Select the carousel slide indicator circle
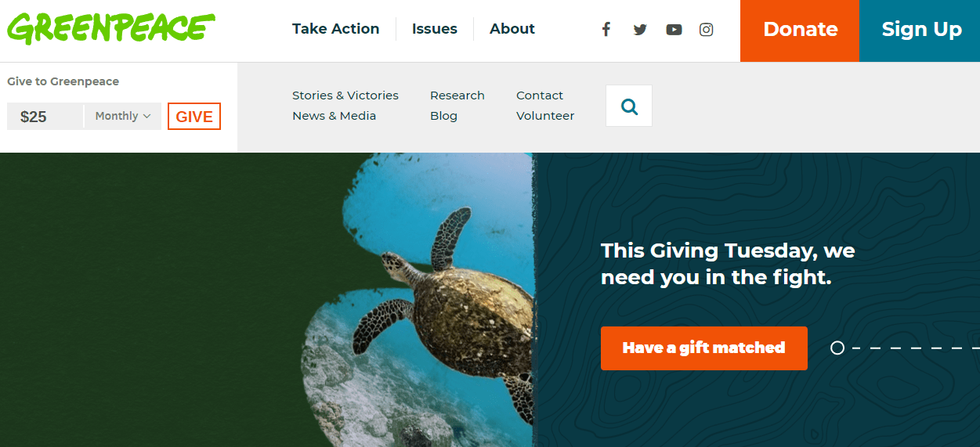This screenshot has width=980, height=447. (837, 348)
